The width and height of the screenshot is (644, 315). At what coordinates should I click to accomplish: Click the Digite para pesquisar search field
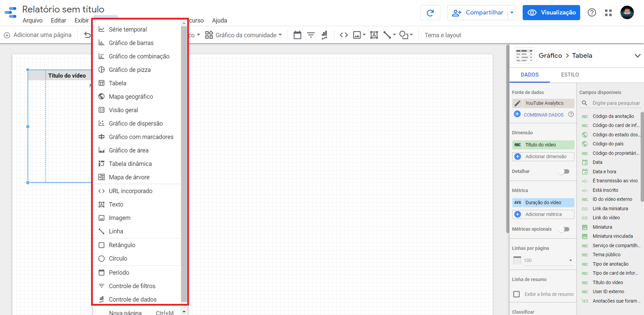tap(615, 103)
